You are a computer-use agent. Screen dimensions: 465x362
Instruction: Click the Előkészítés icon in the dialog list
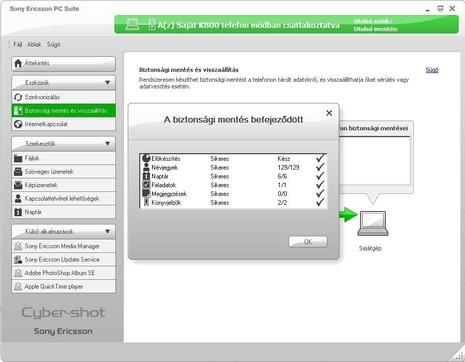pyautogui.click(x=146, y=158)
